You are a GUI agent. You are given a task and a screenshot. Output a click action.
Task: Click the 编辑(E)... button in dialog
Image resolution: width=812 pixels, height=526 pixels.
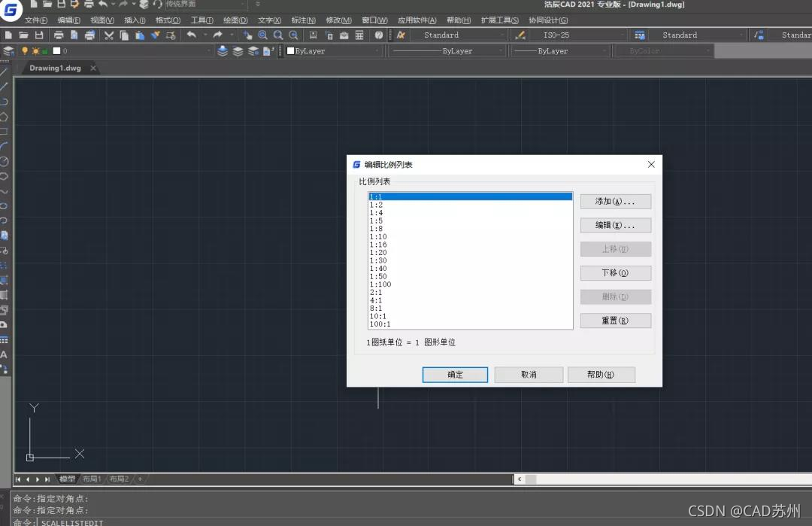tap(615, 226)
